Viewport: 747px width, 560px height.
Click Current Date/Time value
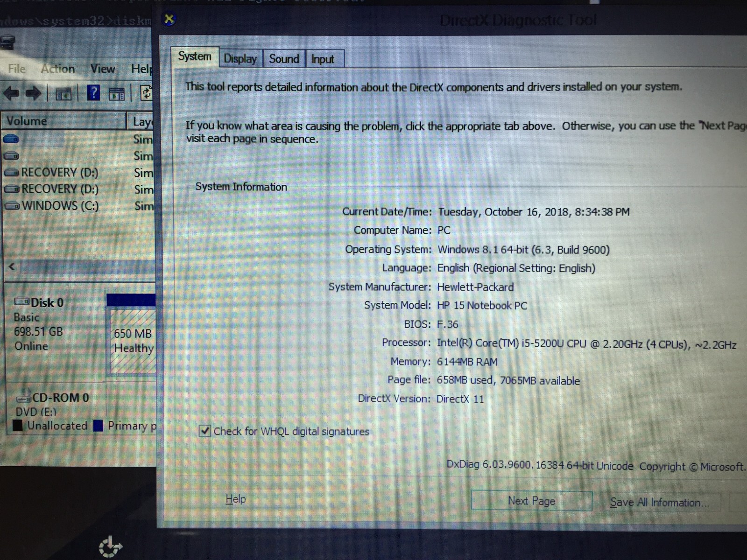(534, 212)
